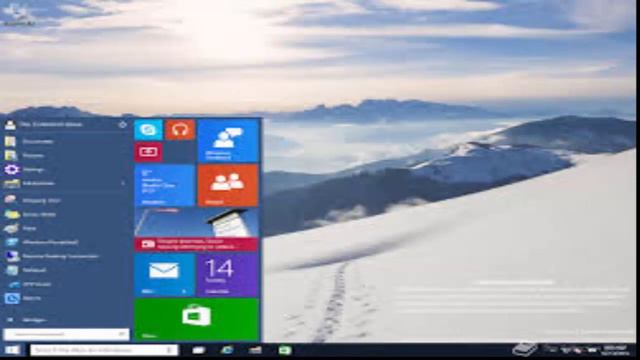Open File Explorer from the taskbar
This screenshot has width=640, height=360.
click(x=256, y=350)
